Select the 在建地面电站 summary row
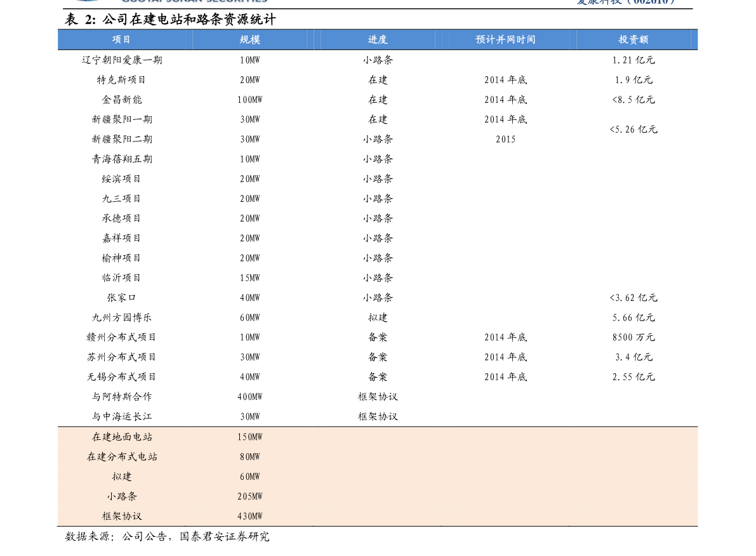Screen dimensions: 756x556 coord(121,437)
